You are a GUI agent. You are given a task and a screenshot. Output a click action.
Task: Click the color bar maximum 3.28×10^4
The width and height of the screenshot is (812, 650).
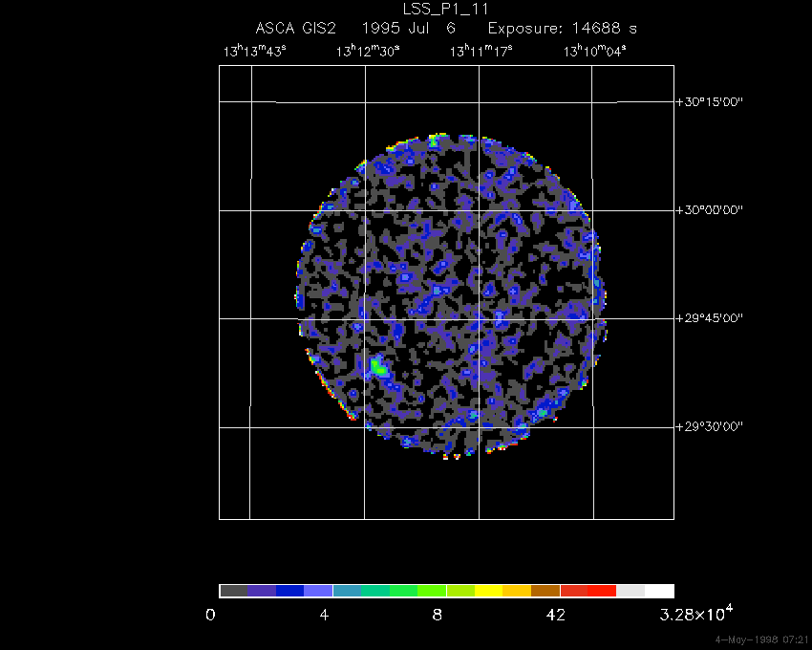696,614
